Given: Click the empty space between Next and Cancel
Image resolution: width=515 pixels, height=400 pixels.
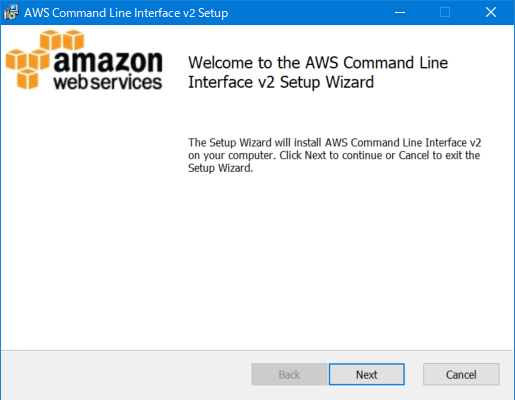Looking at the screenshot, I should [414, 374].
